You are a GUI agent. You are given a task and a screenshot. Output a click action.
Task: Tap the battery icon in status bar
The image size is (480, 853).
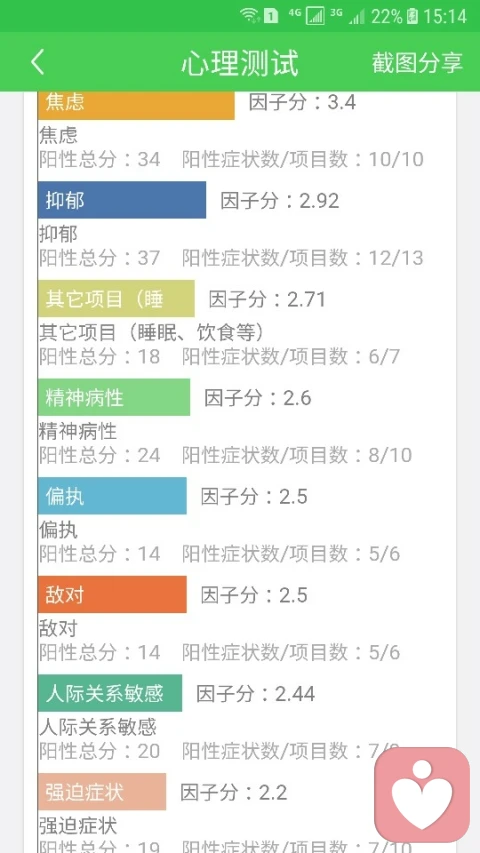coord(413,16)
